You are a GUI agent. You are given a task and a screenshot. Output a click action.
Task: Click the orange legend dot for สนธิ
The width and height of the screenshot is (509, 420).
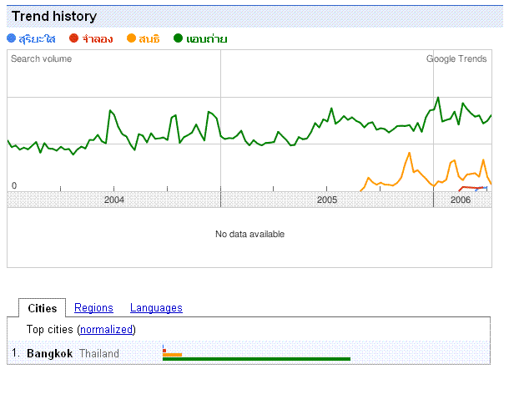point(131,38)
